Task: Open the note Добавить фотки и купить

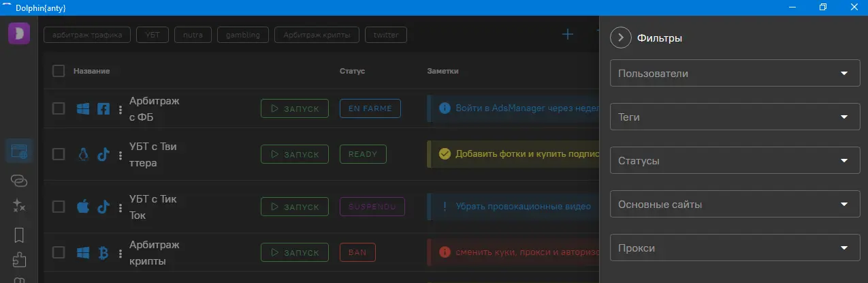Action: (x=513, y=154)
